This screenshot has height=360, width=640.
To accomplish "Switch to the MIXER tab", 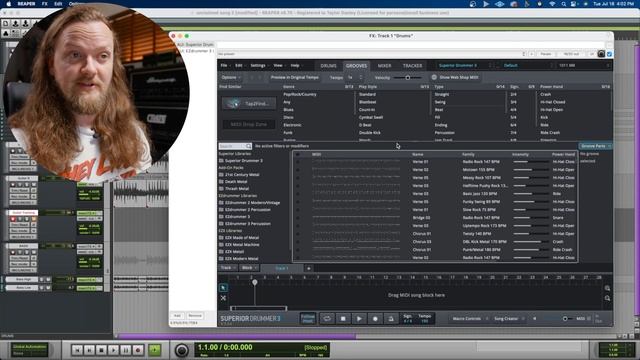I will (x=384, y=66).
